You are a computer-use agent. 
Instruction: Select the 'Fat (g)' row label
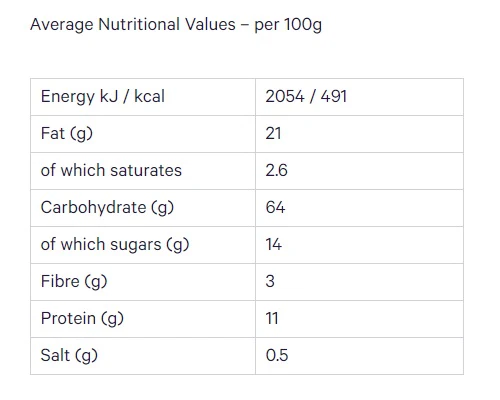(x=67, y=133)
